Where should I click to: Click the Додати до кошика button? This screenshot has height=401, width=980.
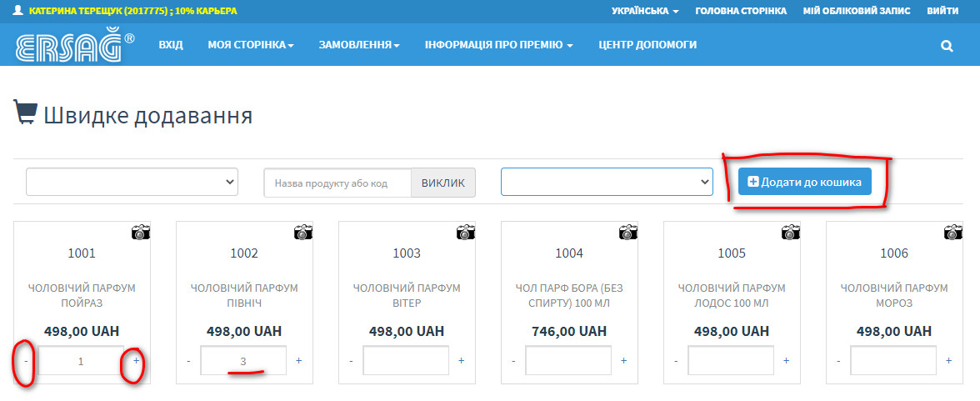click(x=804, y=182)
